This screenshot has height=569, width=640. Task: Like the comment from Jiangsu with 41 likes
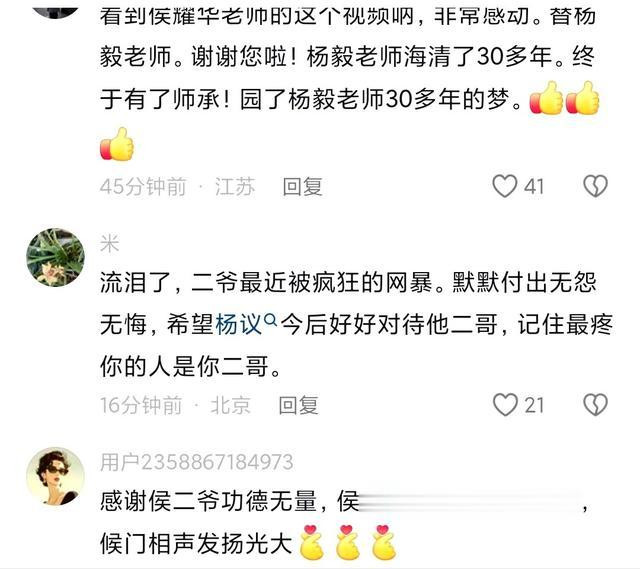pos(504,186)
